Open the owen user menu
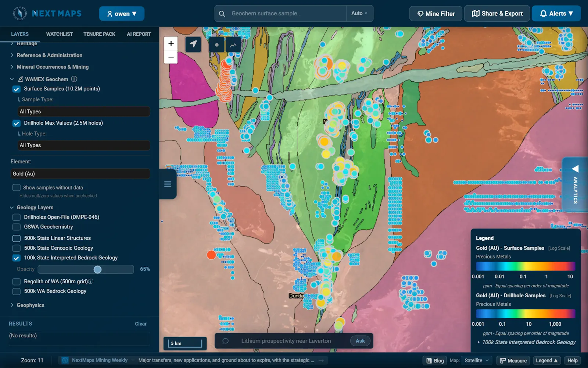This screenshot has height=368, width=588. tap(122, 14)
